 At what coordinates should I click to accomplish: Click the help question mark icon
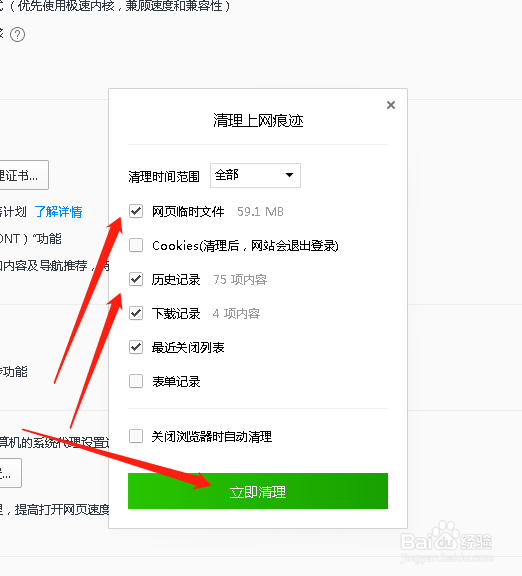click(17, 35)
